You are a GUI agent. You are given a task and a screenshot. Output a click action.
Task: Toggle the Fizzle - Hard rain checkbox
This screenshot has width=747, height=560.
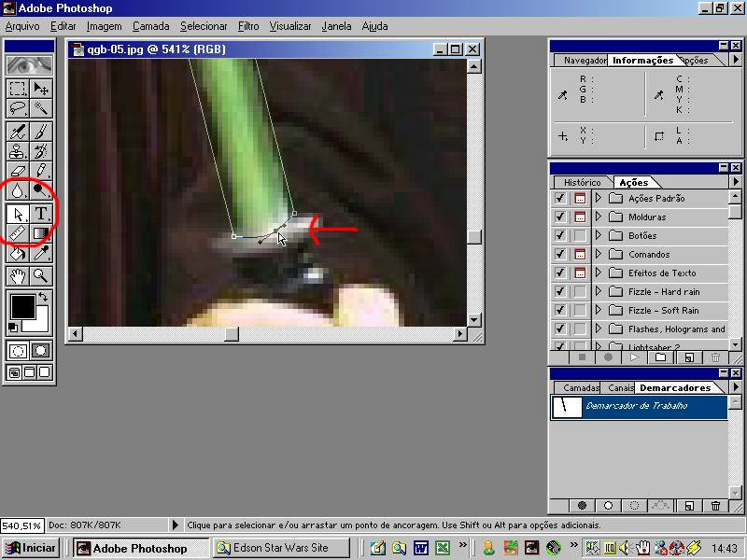click(x=560, y=291)
